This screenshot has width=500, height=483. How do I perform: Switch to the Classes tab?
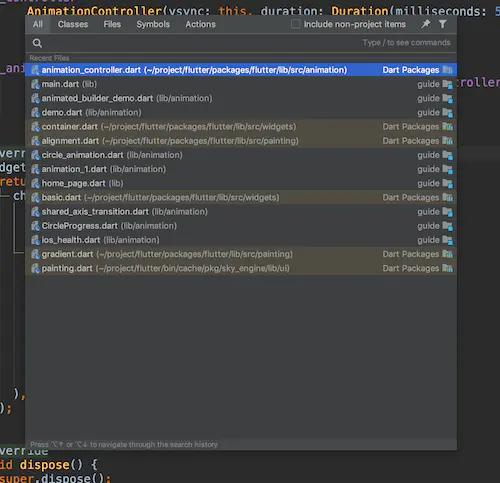pos(73,24)
